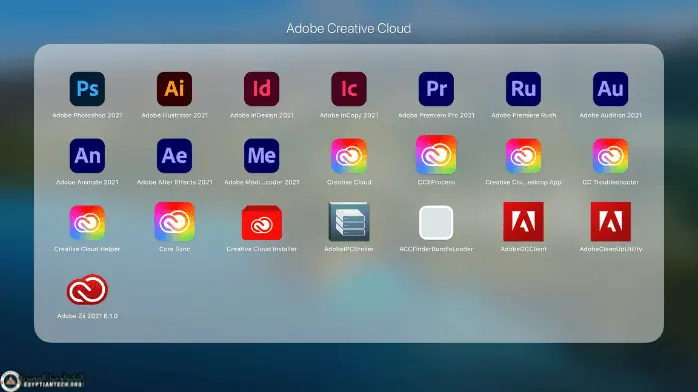Click the 'Creative Cloud Installer' label

(262, 249)
